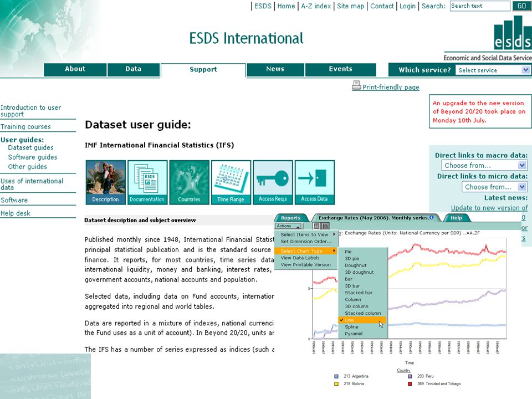The height and width of the screenshot is (399, 532).
Task: Open the Help tab in chart panel
Action: pyautogui.click(x=456, y=218)
